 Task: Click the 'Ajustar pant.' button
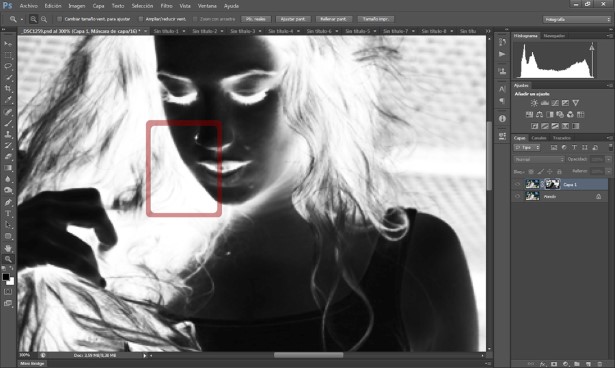(x=293, y=19)
